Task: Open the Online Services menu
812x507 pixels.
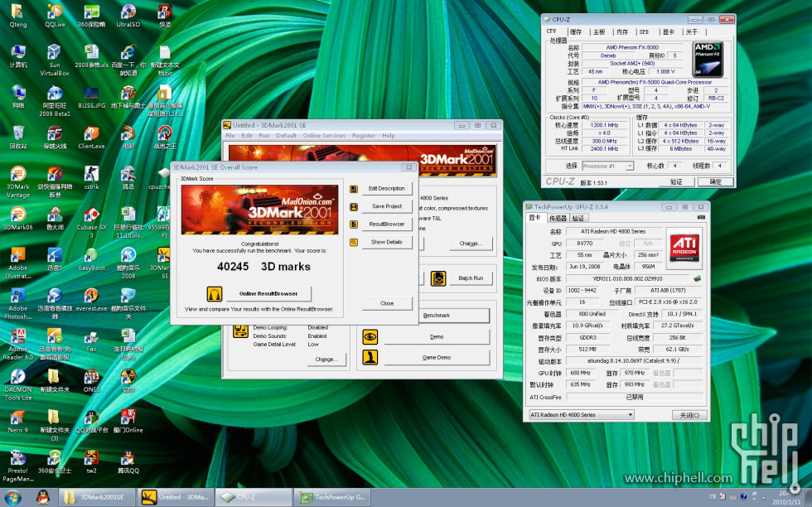Action: (324, 136)
